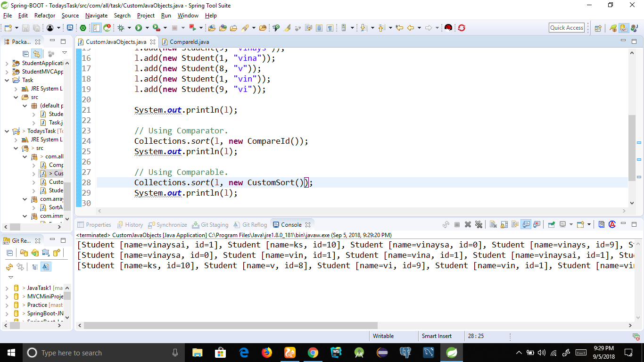Toggle Show Whitespace Characters pilcrow button

coord(330,28)
